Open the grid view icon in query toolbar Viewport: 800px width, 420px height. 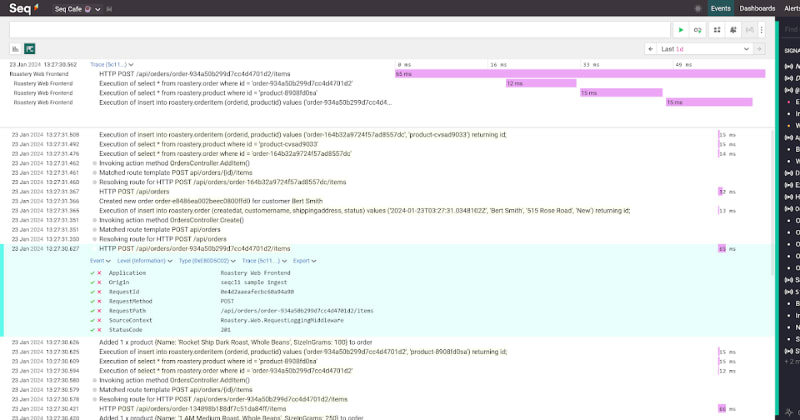click(717, 31)
